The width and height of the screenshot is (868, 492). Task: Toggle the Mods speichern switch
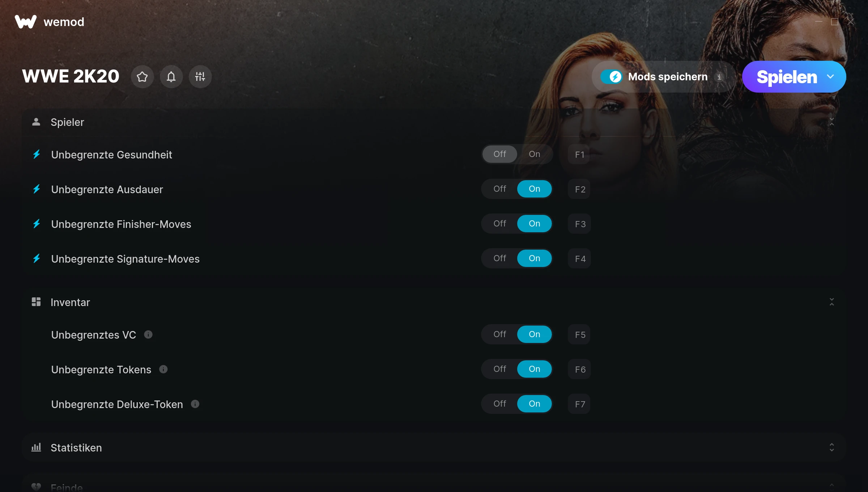(611, 77)
